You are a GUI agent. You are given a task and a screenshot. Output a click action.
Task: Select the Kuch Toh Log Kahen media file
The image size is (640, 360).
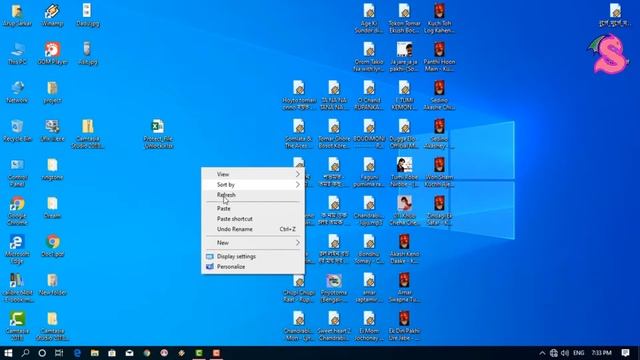click(439, 18)
